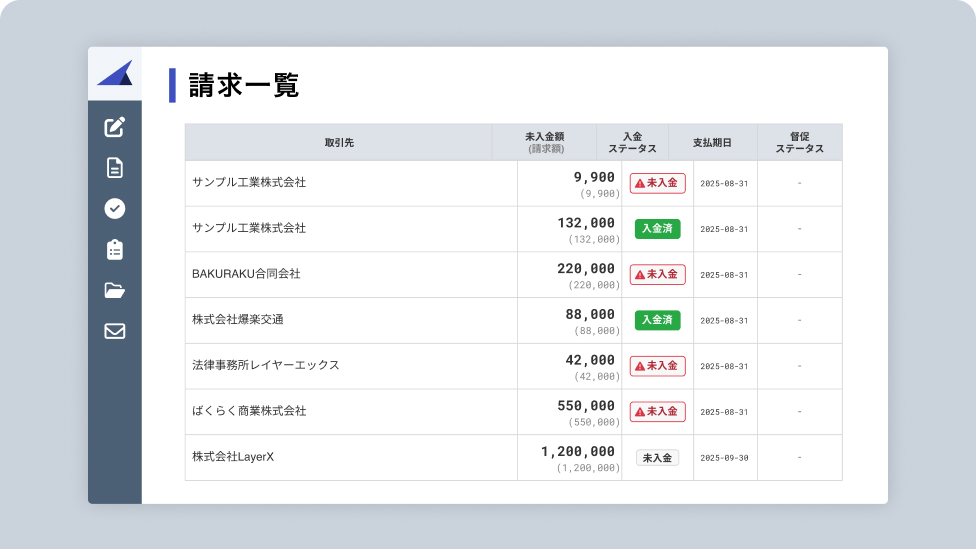Viewport: 976px width, 549px height.
Task: Open the envelope mail icon in sidebar
Action: click(x=115, y=331)
